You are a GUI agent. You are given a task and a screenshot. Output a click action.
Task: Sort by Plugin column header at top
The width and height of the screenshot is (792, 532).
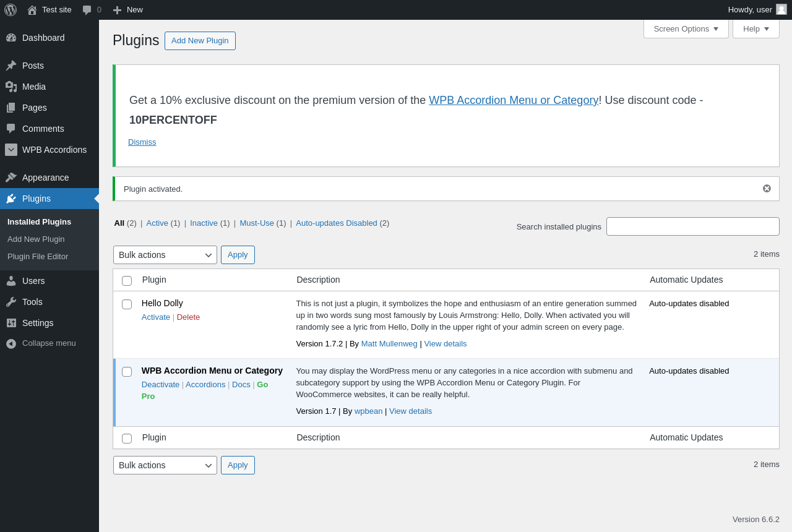click(x=154, y=280)
